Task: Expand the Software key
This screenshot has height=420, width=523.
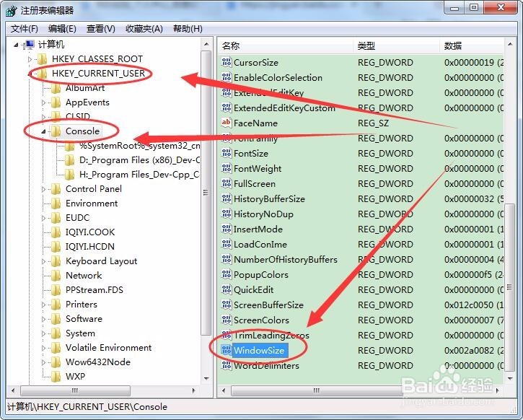Action: tap(43, 319)
